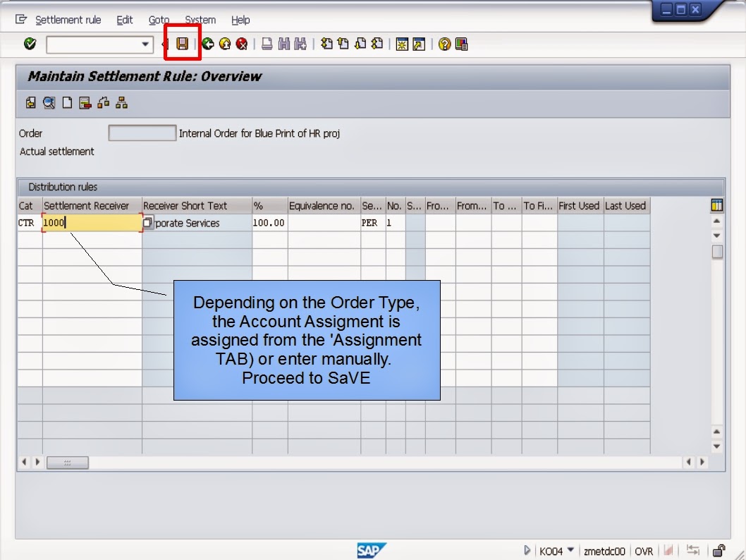This screenshot has width=746, height=560.
Task: Confirm entry with the green checkmark
Action: (x=29, y=44)
